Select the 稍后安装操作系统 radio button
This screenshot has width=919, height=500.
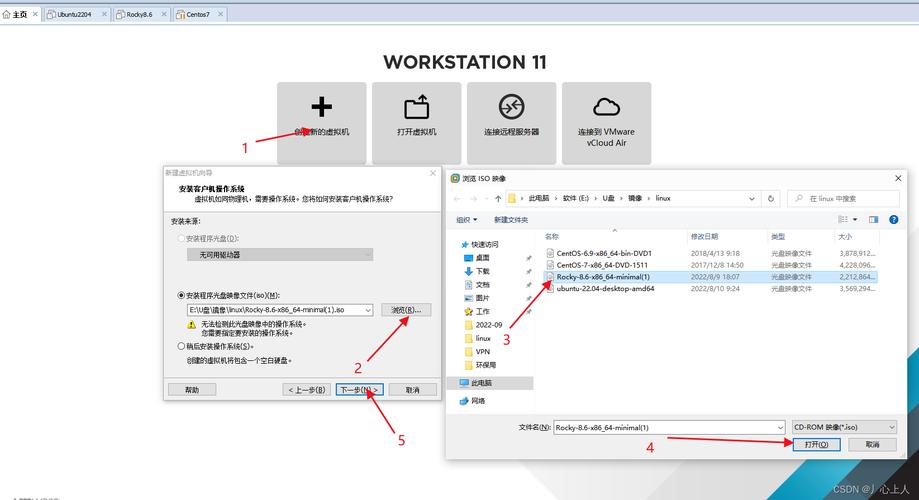click(181, 346)
